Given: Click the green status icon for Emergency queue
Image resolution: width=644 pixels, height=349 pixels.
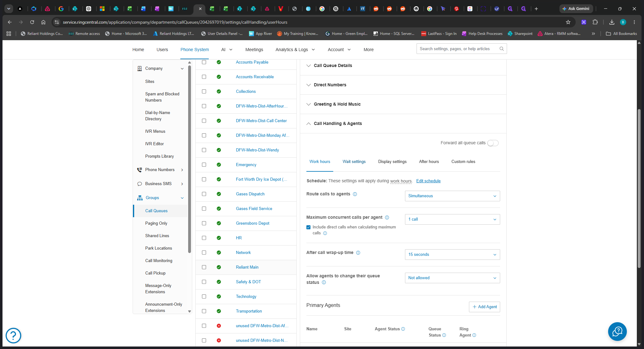Looking at the screenshot, I should 219,165.
